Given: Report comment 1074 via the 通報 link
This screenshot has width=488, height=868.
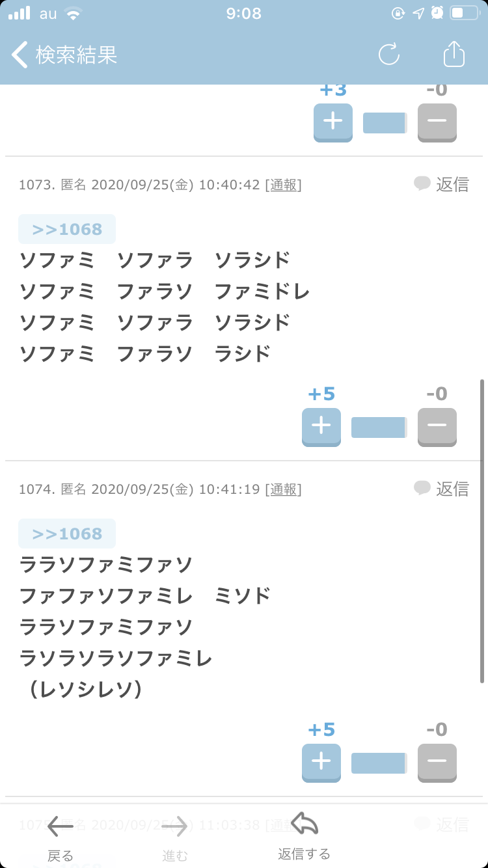Looking at the screenshot, I should 284,489.
